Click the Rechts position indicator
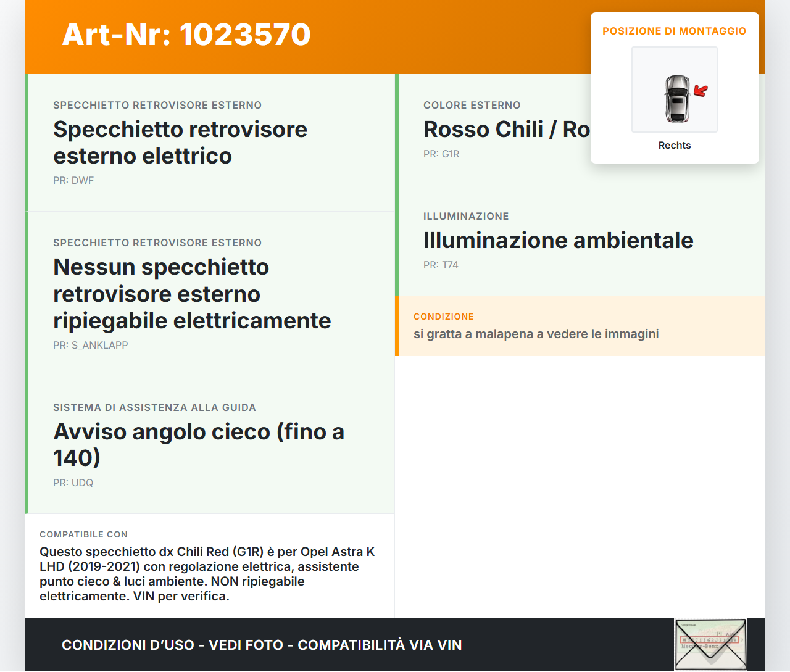 (674, 145)
